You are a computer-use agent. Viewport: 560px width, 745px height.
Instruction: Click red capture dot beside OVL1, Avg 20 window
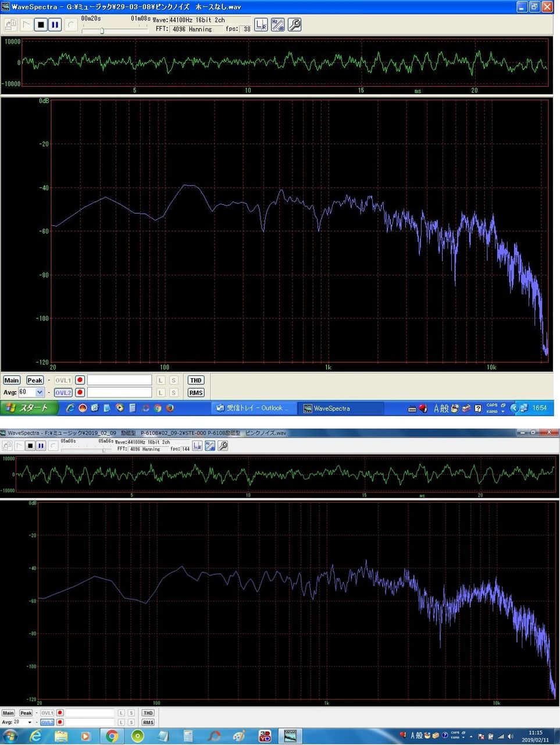(60, 713)
